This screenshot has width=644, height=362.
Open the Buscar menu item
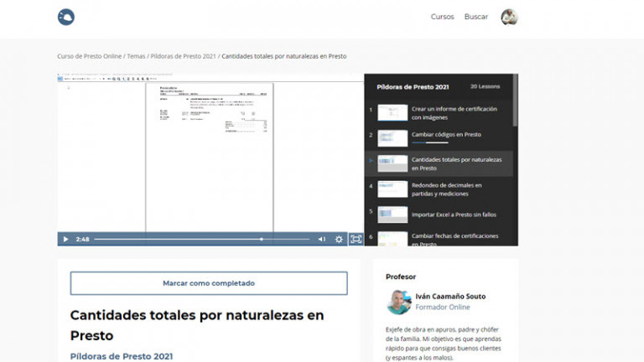click(x=475, y=17)
